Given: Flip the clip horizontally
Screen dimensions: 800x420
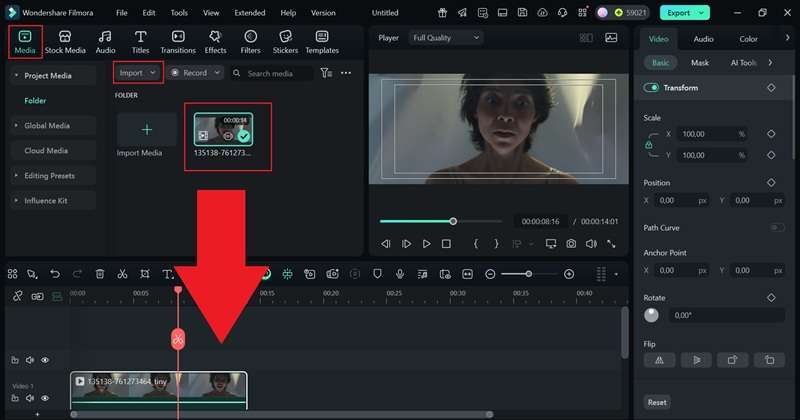Looking at the screenshot, I should (659, 360).
